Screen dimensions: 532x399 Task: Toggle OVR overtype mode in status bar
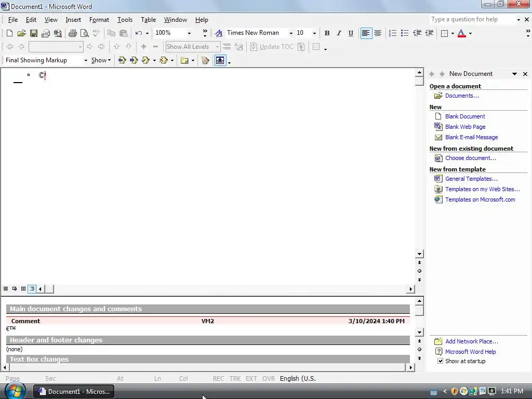coord(269,378)
